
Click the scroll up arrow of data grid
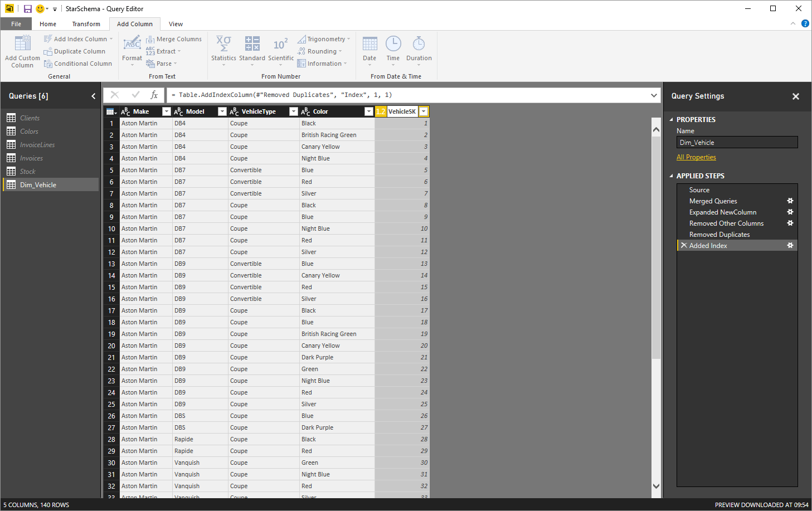tap(656, 130)
